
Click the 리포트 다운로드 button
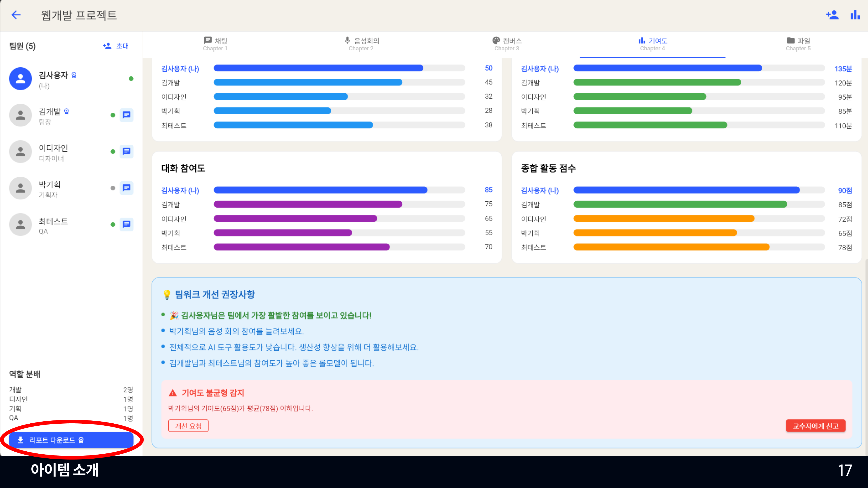(x=71, y=440)
